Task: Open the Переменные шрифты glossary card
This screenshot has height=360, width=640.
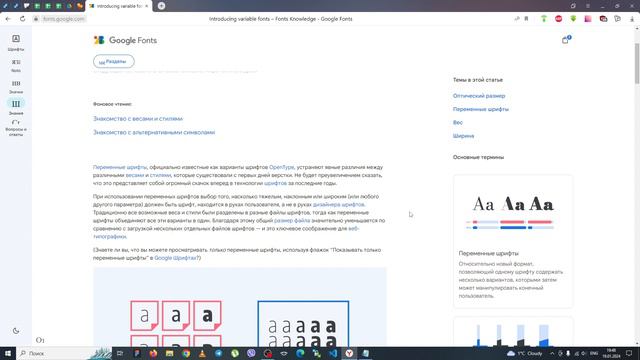Action: point(513,241)
